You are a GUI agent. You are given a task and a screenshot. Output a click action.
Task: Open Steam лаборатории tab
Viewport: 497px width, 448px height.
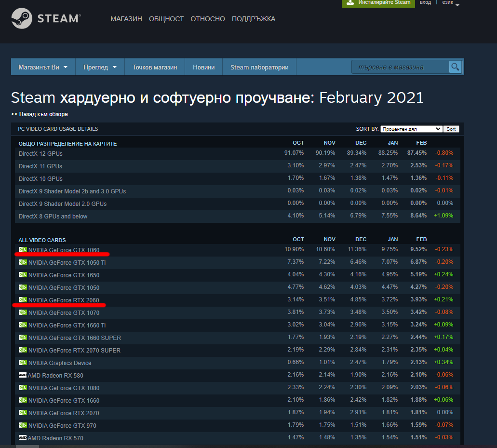point(259,67)
